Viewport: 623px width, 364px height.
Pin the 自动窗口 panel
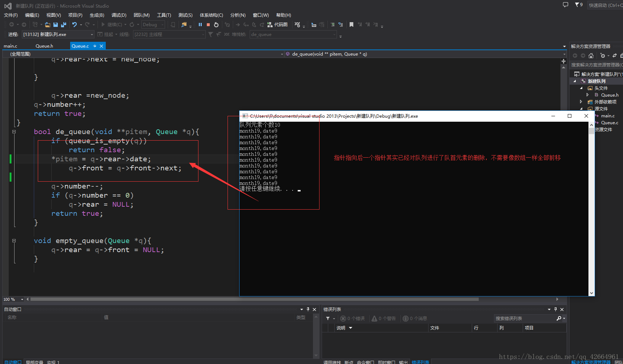[308, 310]
